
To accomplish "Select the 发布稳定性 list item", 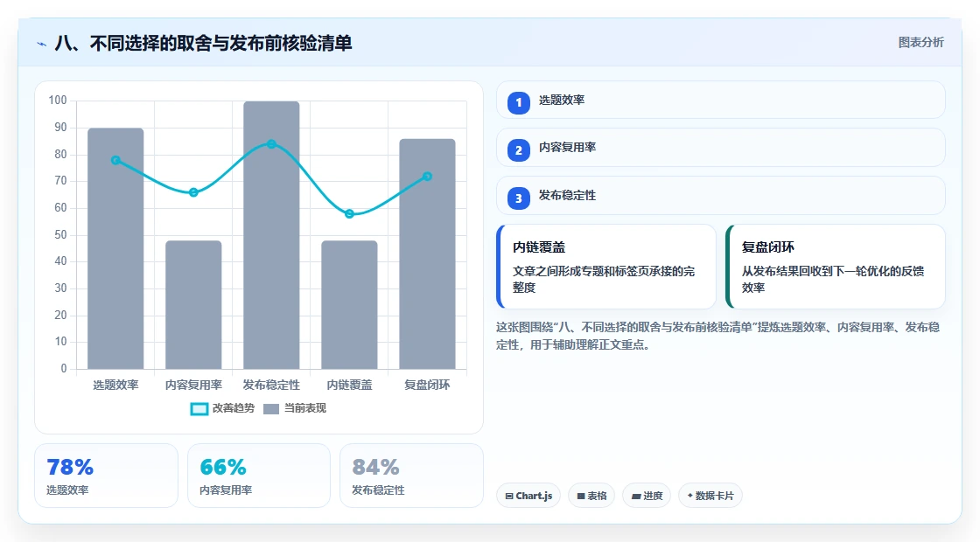I will tap(721, 196).
